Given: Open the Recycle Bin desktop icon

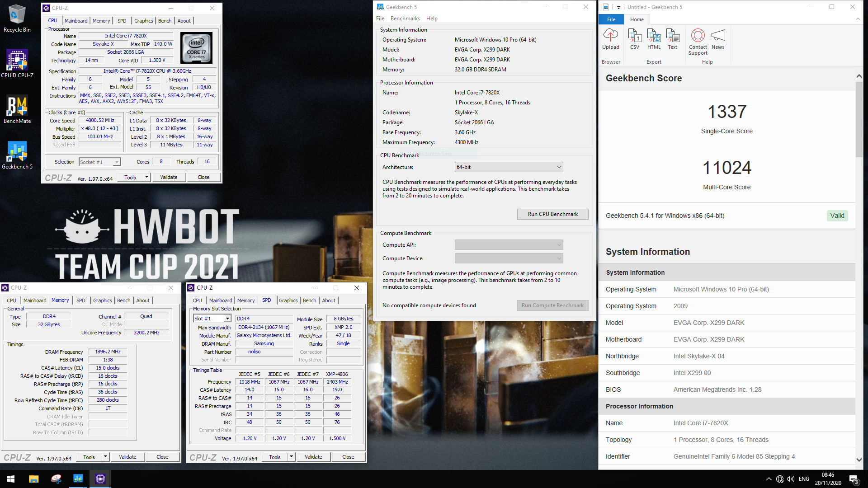Looking at the screenshot, I should point(17,18).
